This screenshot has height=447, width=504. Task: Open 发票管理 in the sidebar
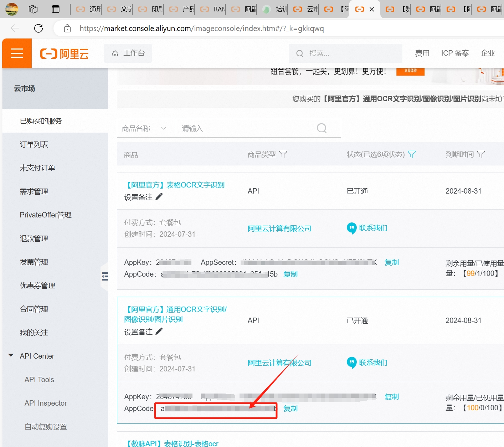(34, 262)
